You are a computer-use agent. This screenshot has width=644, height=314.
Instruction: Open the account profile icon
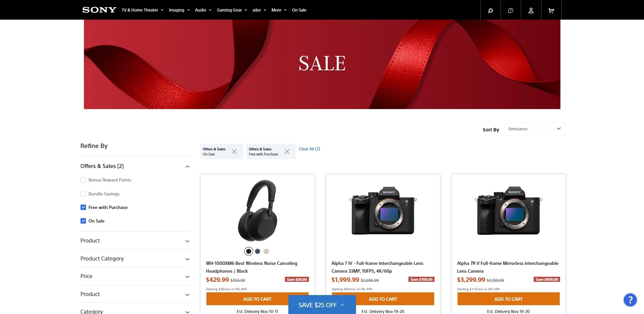coord(531,11)
